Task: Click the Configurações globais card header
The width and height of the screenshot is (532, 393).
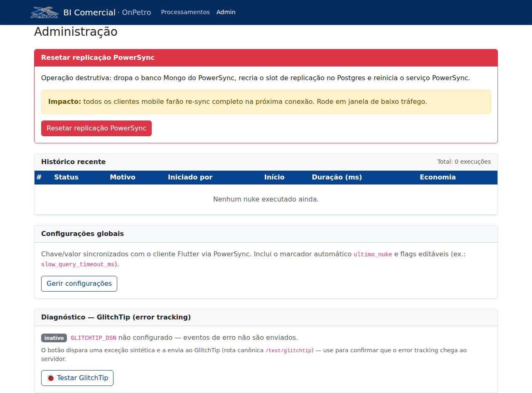Action: (266, 234)
